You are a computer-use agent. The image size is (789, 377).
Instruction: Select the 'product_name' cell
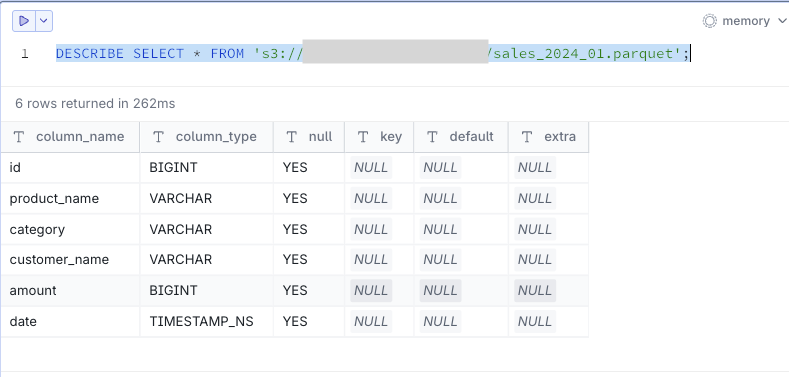[x=70, y=198]
